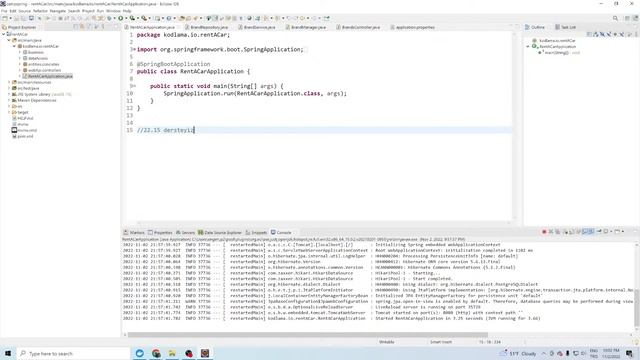The height and width of the screenshot is (360, 640).
Task: Open File Explorer from the taskbar
Action: 172,353
